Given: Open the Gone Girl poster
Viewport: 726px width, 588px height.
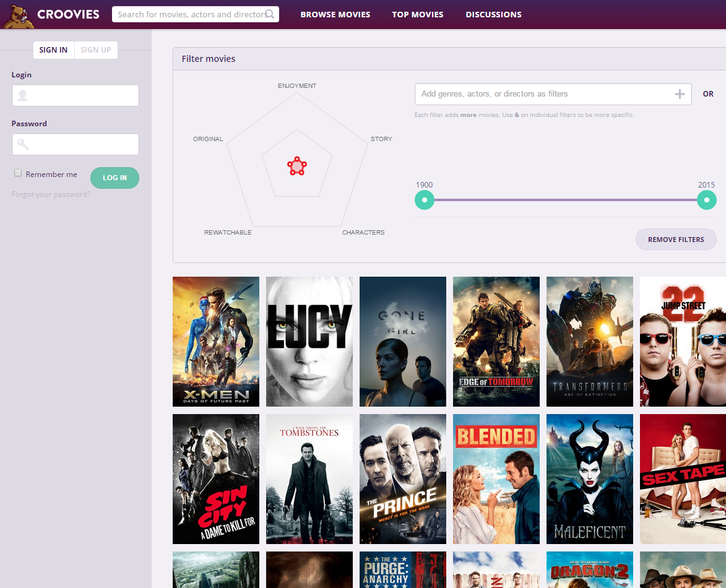Looking at the screenshot, I should click(403, 342).
